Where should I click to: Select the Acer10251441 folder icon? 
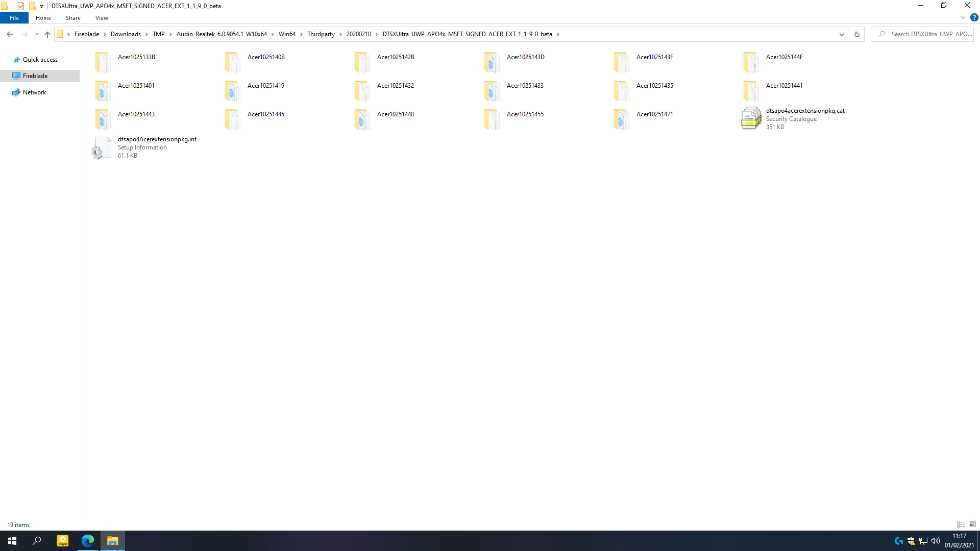pyautogui.click(x=751, y=91)
